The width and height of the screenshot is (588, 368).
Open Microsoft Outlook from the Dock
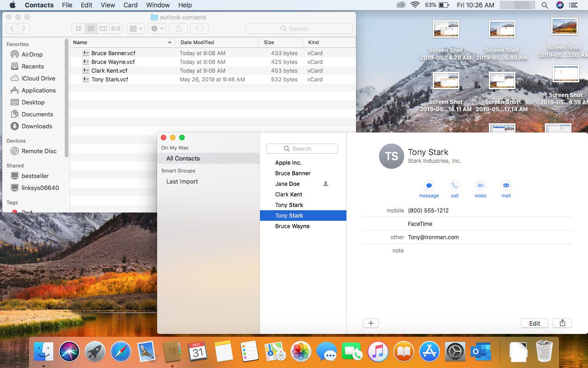pyautogui.click(x=481, y=352)
